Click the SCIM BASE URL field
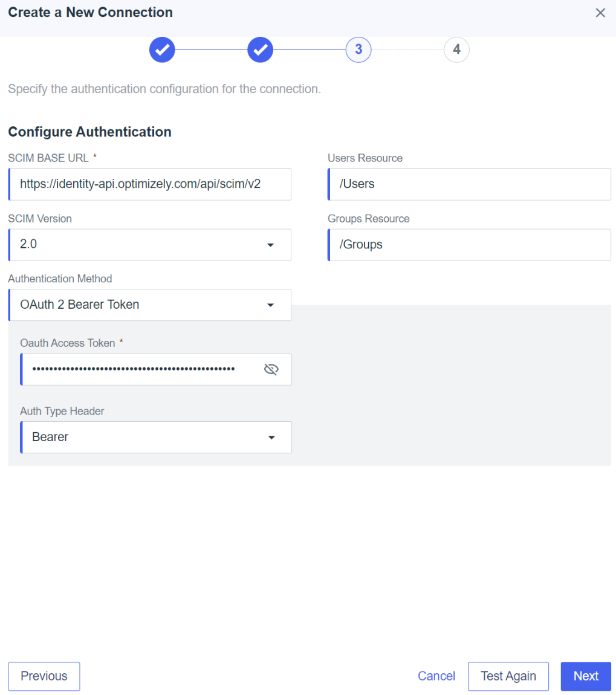 [150, 184]
